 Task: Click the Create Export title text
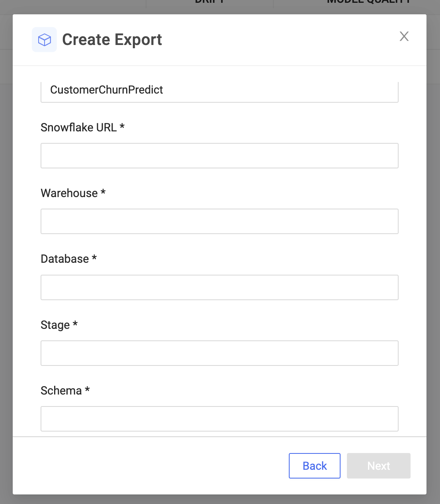pyautogui.click(x=112, y=39)
